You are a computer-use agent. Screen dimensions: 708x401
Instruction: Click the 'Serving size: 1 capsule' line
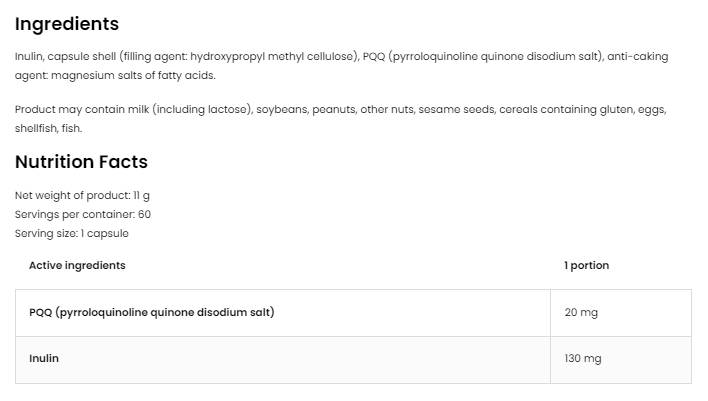tap(72, 233)
